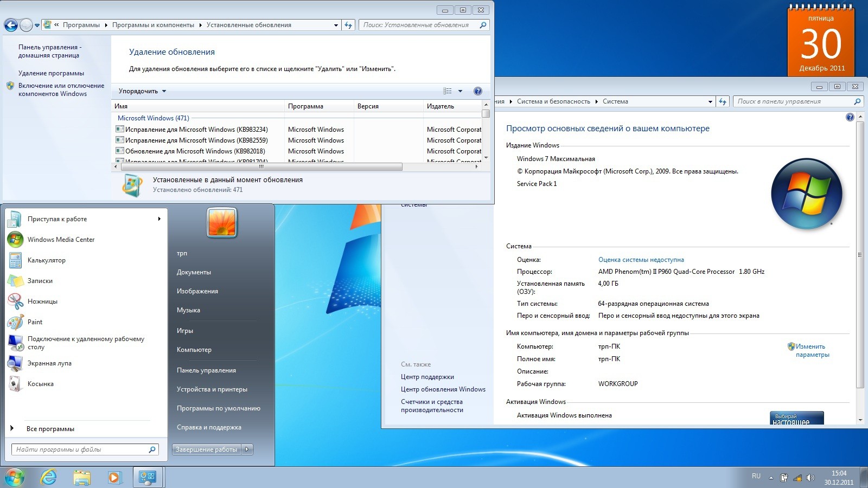
Task: Sort updates by Имя column header
Action: pos(198,106)
